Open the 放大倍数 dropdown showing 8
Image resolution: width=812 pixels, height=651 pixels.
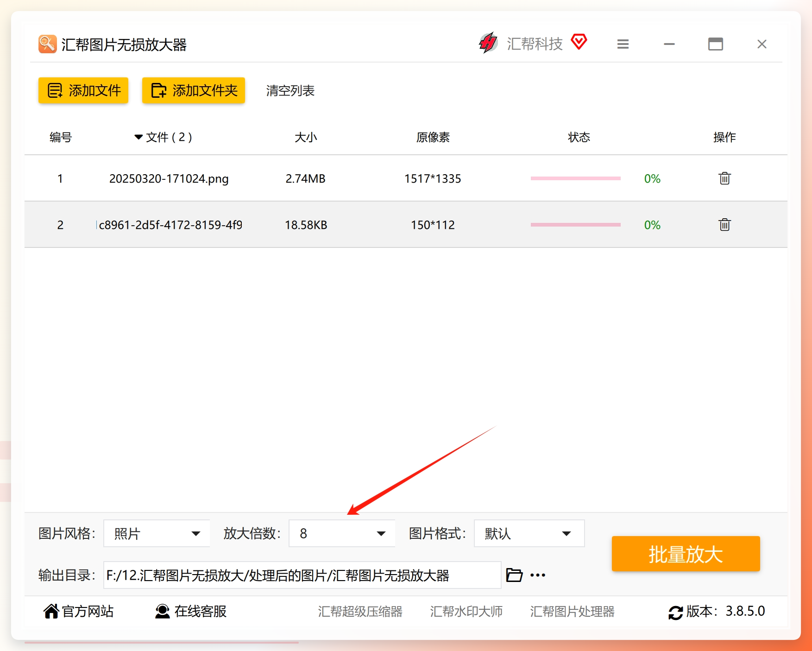point(342,533)
